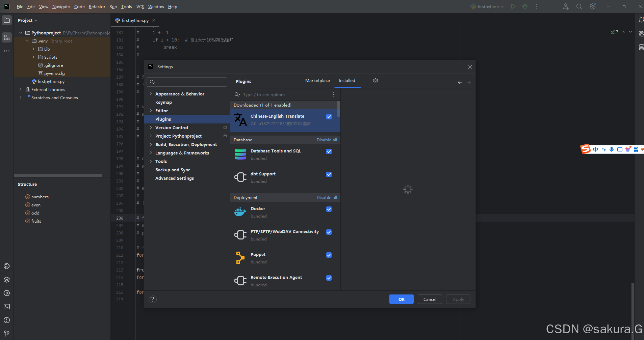The image size is (644, 340).
Task: Uncheck the Docker plugin
Action: click(329, 209)
